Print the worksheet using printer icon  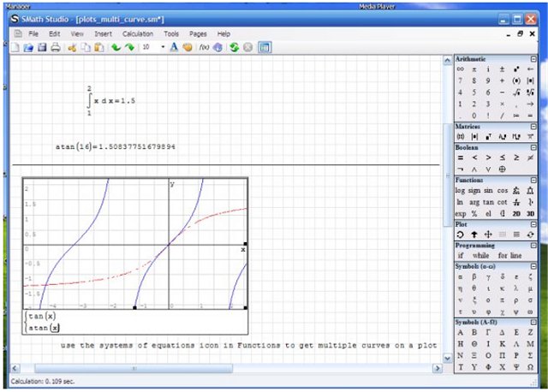(x=56, y=47)
